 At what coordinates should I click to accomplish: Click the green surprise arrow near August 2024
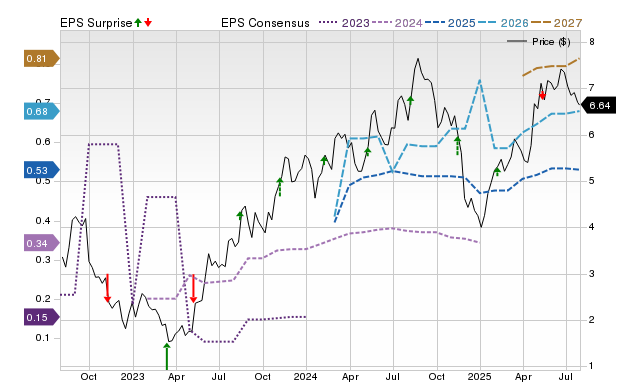(411, 100)
